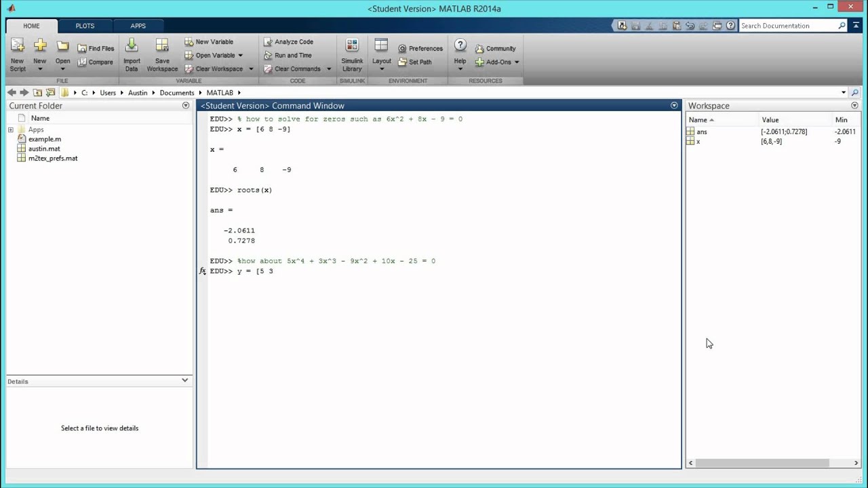Click the large Help question mark icon
This screenshot has height=488, width=868.
[460, 46]
